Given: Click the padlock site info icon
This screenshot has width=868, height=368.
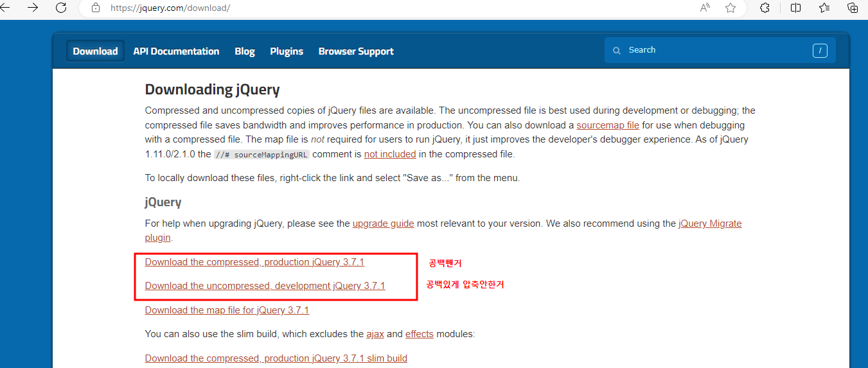Looking at the screenshot, I should click(96, 8).
